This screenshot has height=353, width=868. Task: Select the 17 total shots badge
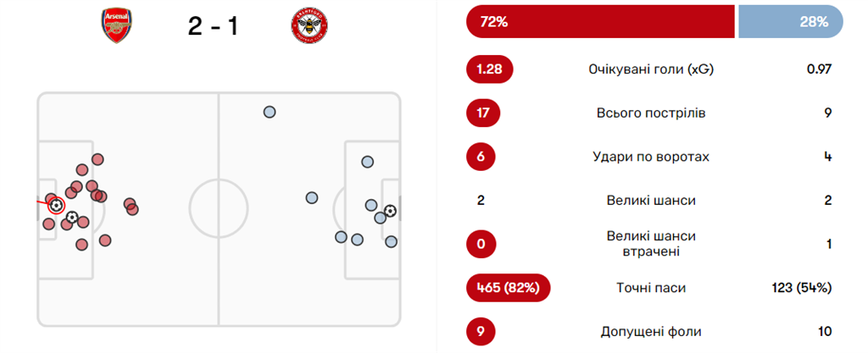pos(482,113)
